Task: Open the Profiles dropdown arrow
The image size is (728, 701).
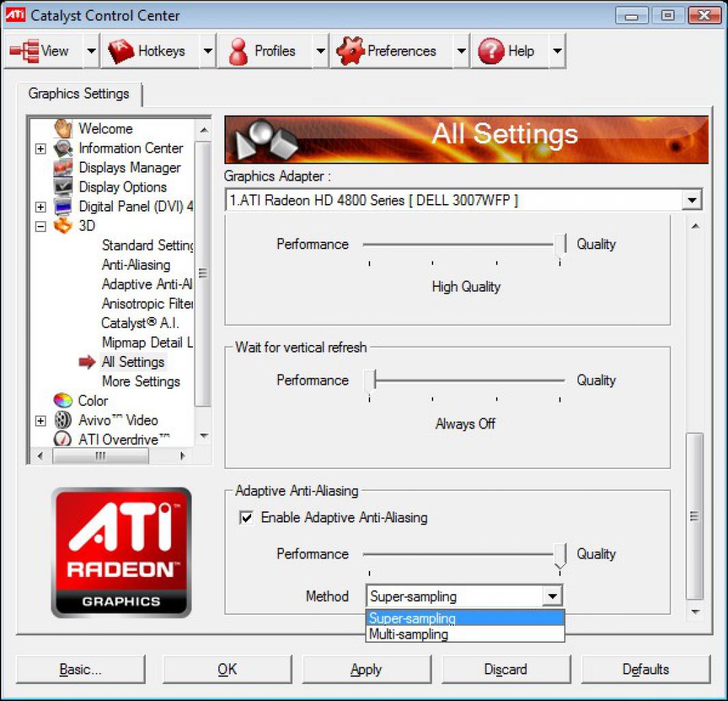Action: click(x=321, y=51)
